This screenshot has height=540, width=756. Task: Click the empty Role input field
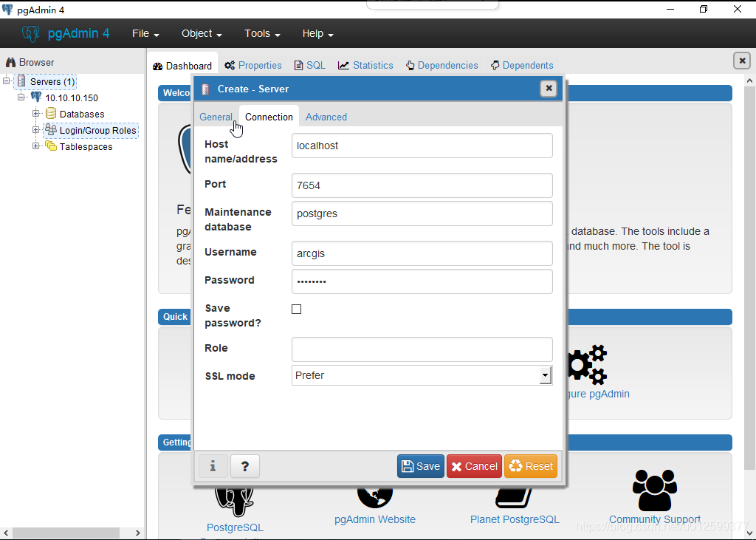click(422, 349)
